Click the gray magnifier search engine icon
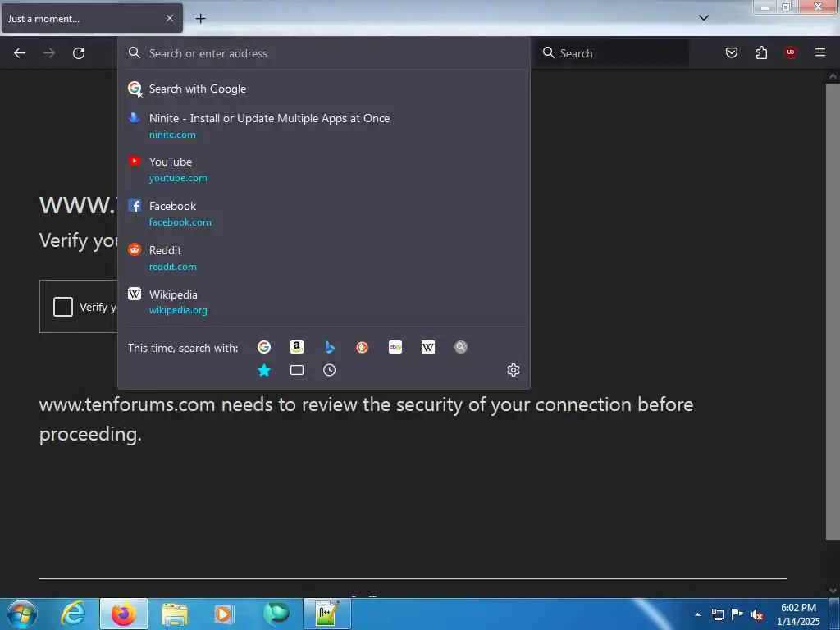 (x=461, y=347)
